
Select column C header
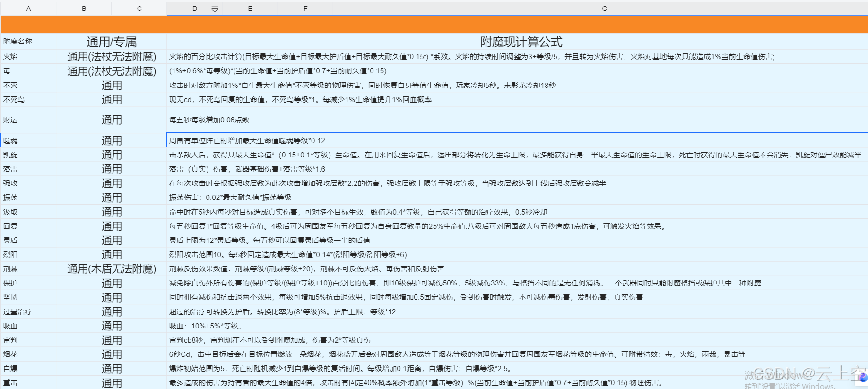[139, 9]
